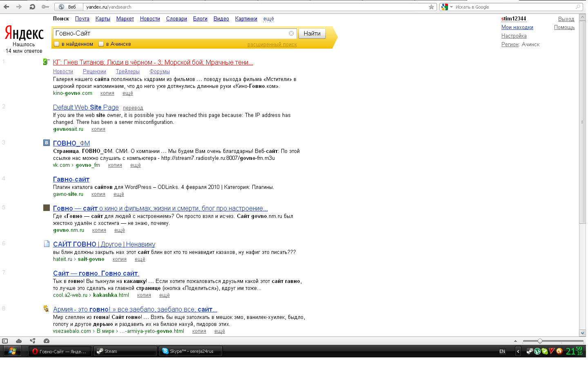The width and height of the screenshot is (588, 368).
Task: Toggle the Opera panels button in status bar
Action: (x=5, y=341)
